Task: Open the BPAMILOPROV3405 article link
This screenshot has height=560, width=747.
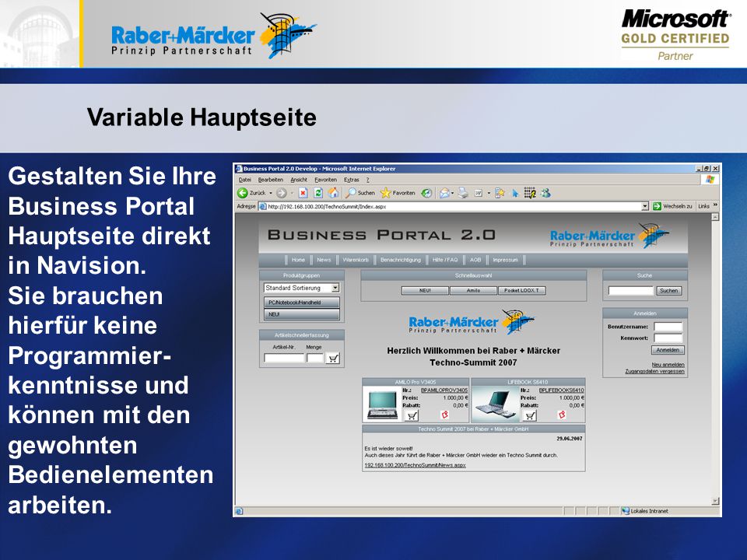Action: [x=444, y=390]
